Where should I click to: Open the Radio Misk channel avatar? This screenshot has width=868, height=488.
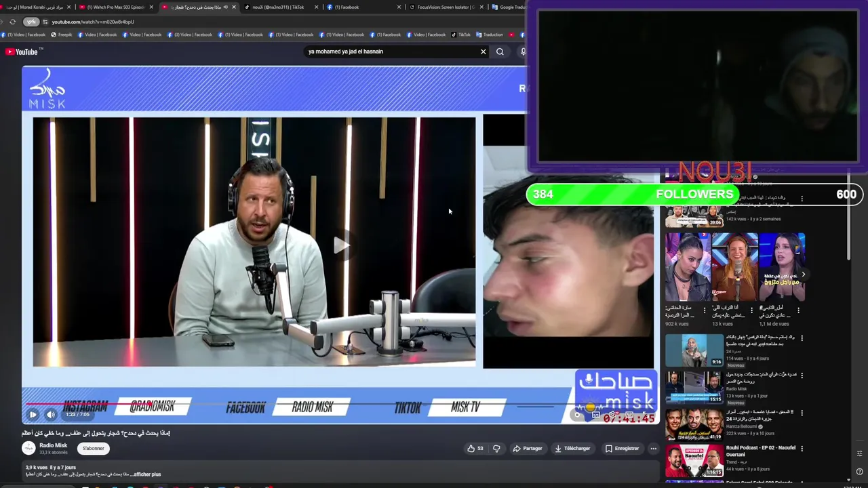pyautogui.click(x=28, y=448)
